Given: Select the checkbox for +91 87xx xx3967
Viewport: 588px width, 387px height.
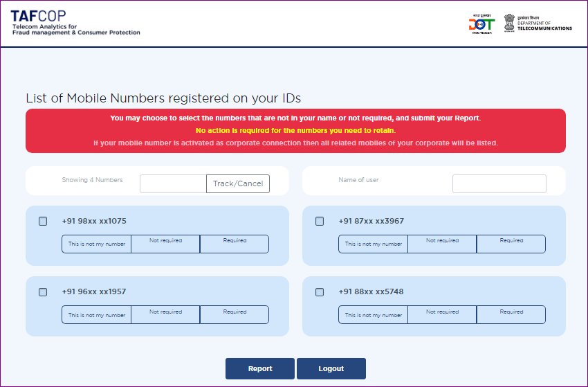Looking at the screenshot, I should (320, 222).
